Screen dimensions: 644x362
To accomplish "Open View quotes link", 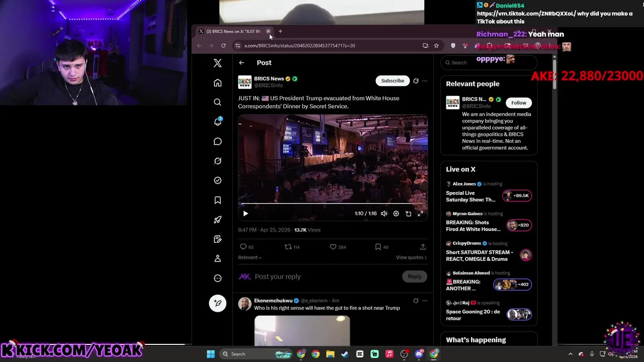I will [x=411, y=257].
